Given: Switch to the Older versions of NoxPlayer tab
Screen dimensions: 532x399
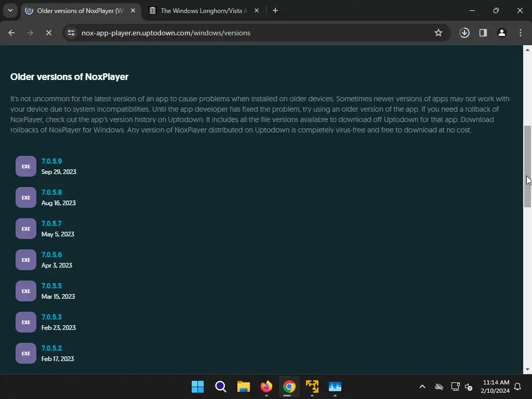Looking at the screenshot, I should (81, 11).
